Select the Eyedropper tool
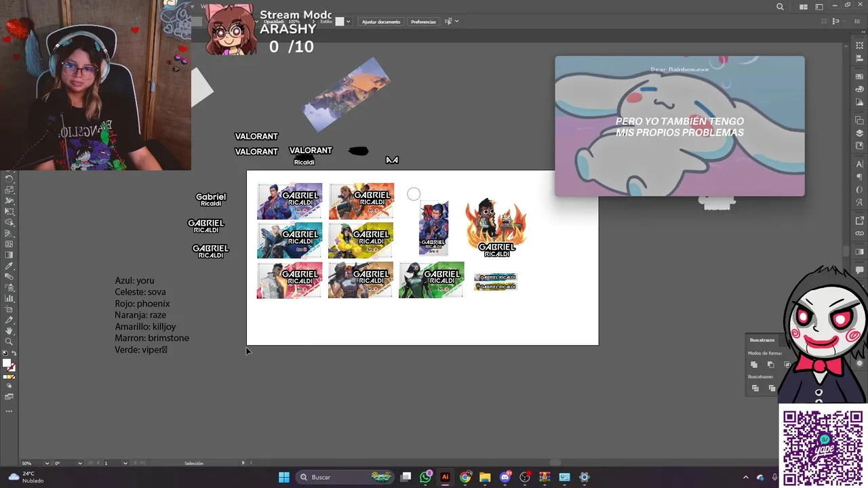Screen dimensions: 868x488 (x=9, y=265)
